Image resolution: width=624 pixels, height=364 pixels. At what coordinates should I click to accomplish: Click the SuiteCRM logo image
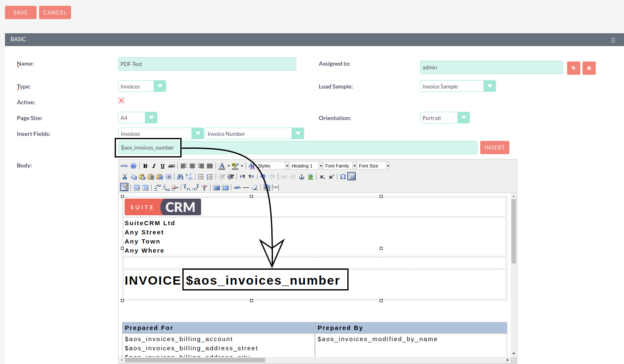163,207
